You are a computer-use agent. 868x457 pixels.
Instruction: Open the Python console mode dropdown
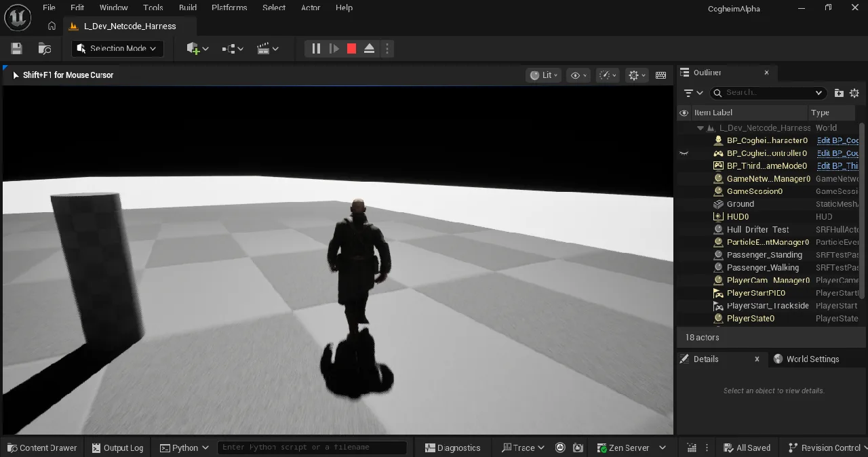tap(184, 448)
